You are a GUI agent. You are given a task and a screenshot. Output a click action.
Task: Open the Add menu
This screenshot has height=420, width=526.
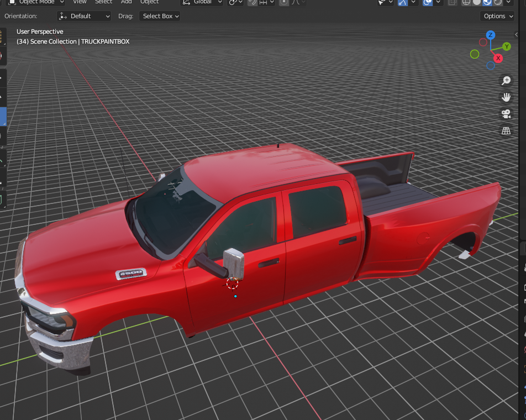[126, 2]
